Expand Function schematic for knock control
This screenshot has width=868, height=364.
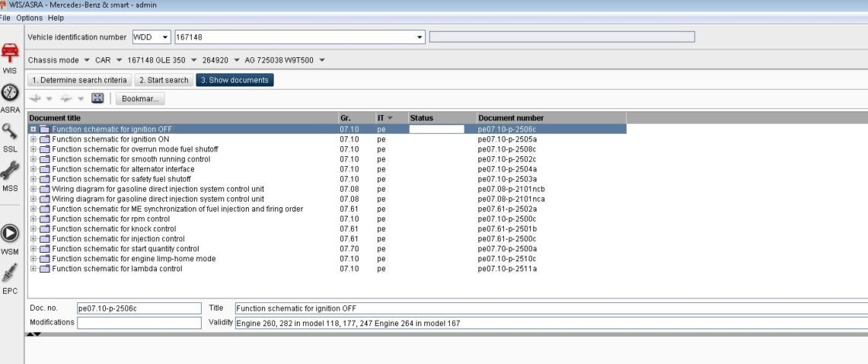tap(34, 228)
